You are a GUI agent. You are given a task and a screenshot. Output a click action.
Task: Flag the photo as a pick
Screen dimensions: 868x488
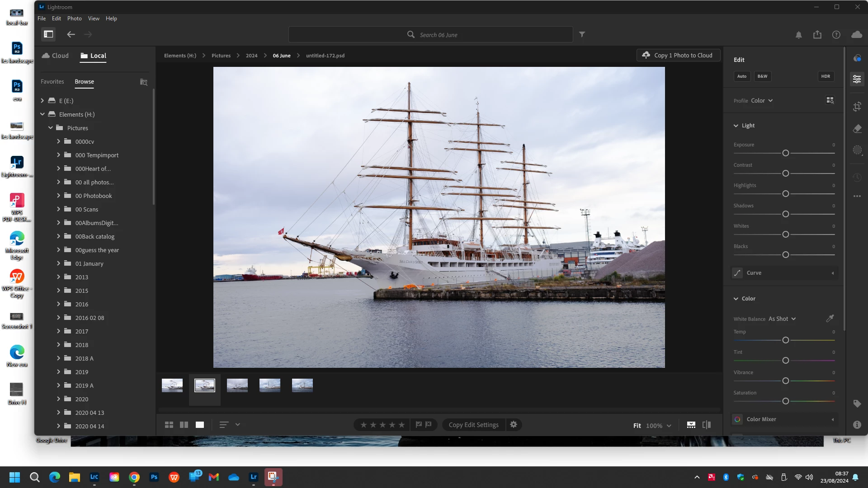pos(419,425)
